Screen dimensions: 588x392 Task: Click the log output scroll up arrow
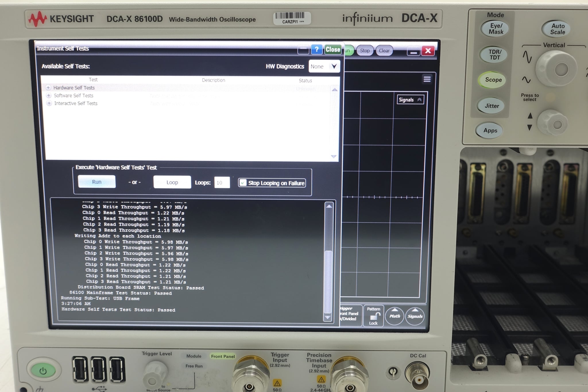click(x=329, y=206)
